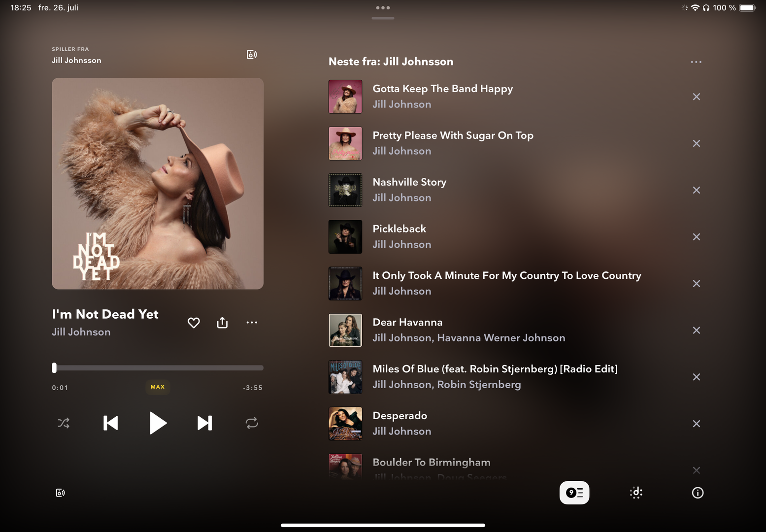Open Robin Stjernberg artist credit
The image size is (766, 532).
coord(479,385)
